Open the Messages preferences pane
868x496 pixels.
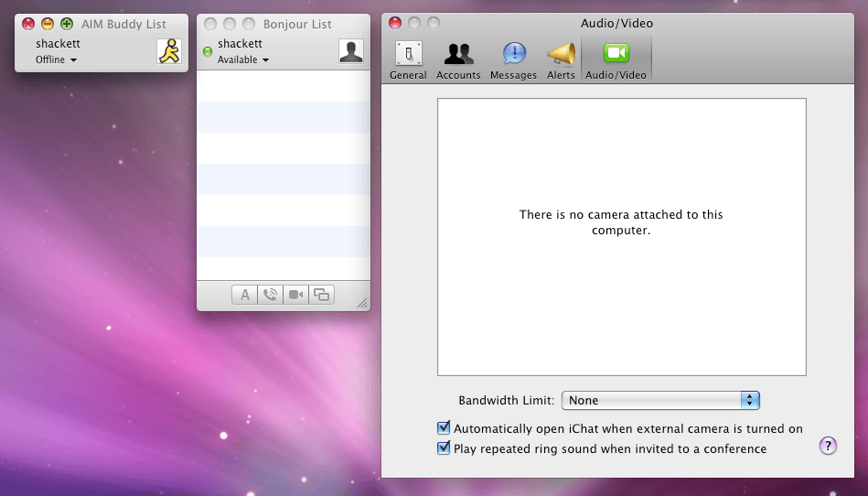pyautogui.click(x=513, y=59)
